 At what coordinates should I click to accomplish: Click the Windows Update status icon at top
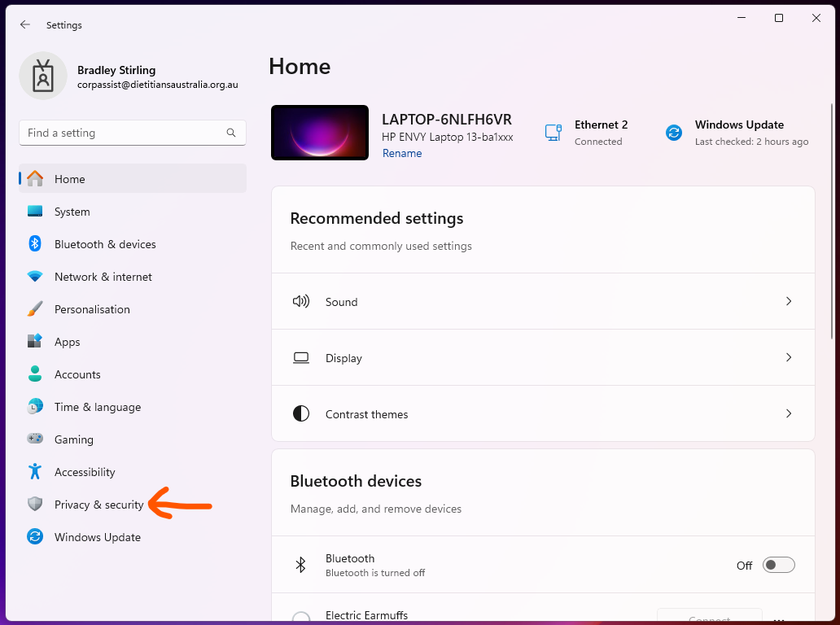tap(674, 133)
